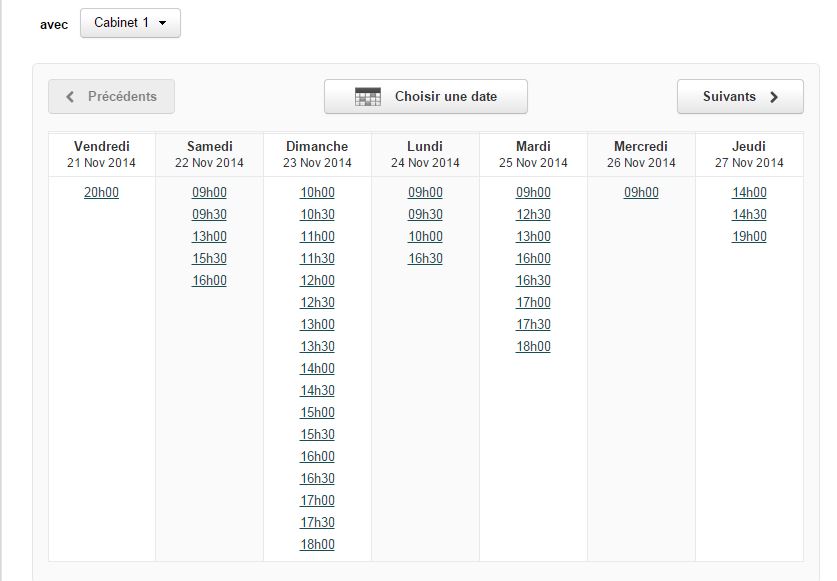This screenshot has height=581, width=837.
Task: Go to next dates with Suivants
Action: tap(740, 97)
